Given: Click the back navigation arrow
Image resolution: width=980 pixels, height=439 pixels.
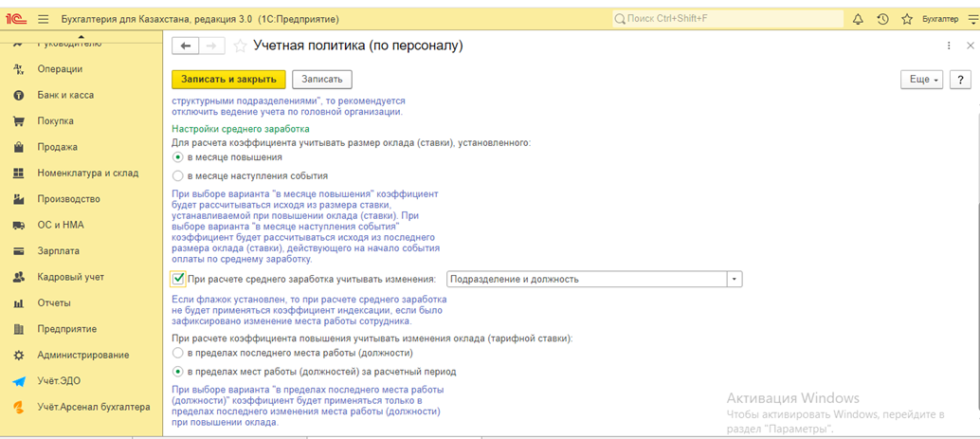Looking at the screenshot, I should point(186,46).
